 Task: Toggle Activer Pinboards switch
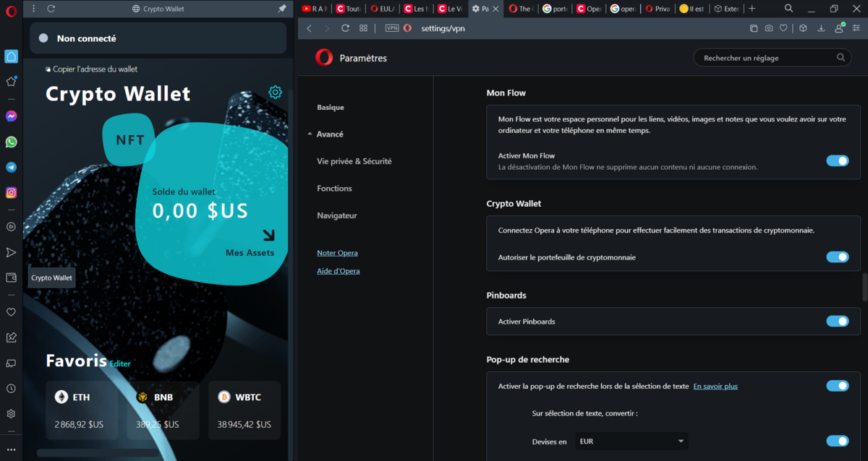838,322
